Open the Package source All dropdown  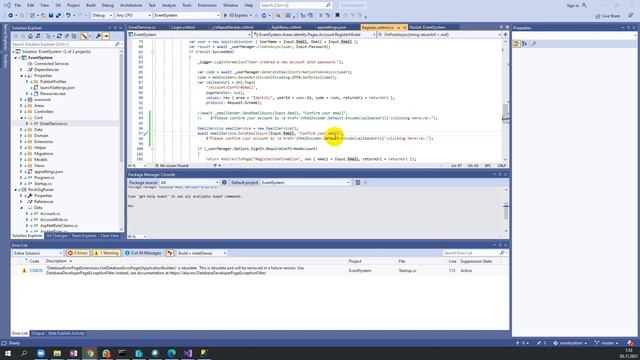[x=189, y=182]
